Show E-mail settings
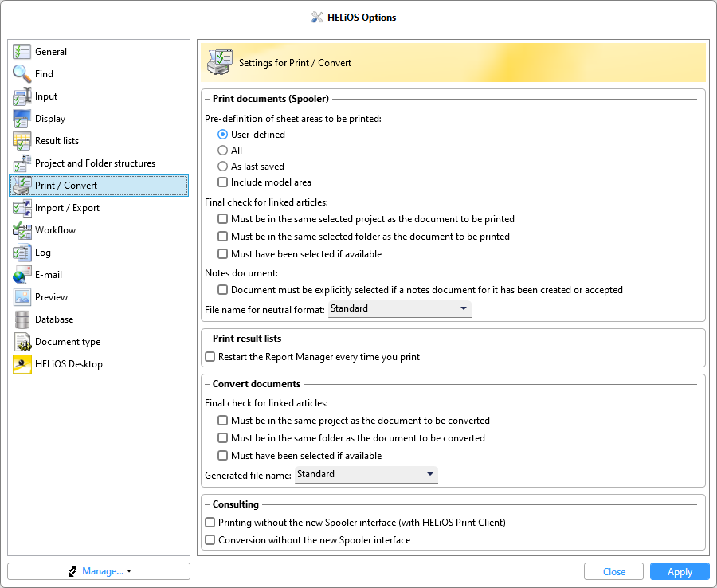The width and height of the screenshot is (717, 588). 99,275
